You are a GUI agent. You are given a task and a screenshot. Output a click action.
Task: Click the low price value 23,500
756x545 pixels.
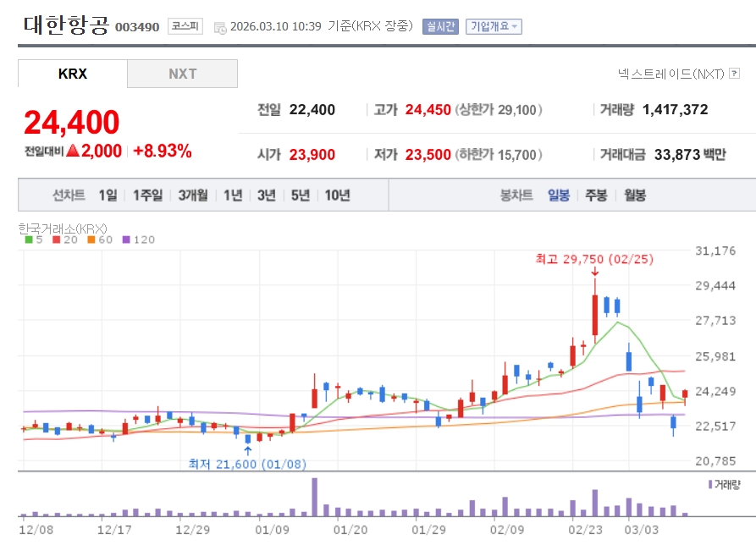pyautogui.click(x=428, y=155)
